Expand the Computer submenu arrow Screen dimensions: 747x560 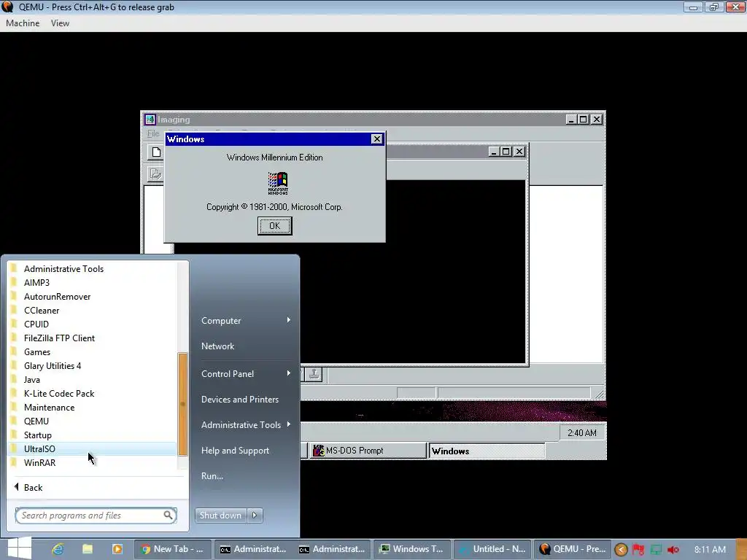tap(289, 320)
